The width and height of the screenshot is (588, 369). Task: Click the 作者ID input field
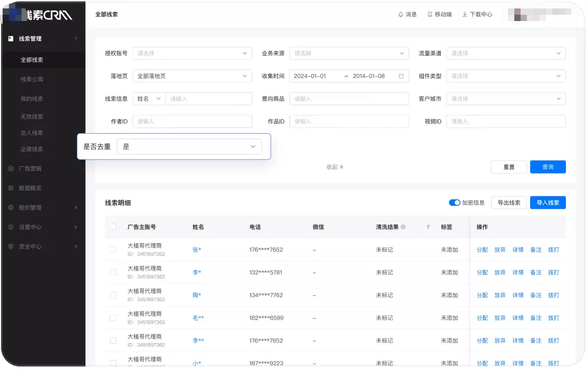(192, 122)
